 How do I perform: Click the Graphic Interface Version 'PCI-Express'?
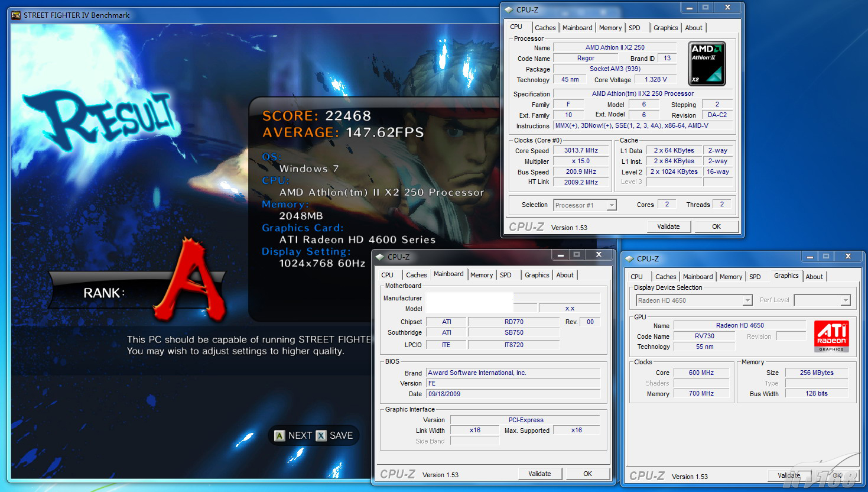point(526,420)
